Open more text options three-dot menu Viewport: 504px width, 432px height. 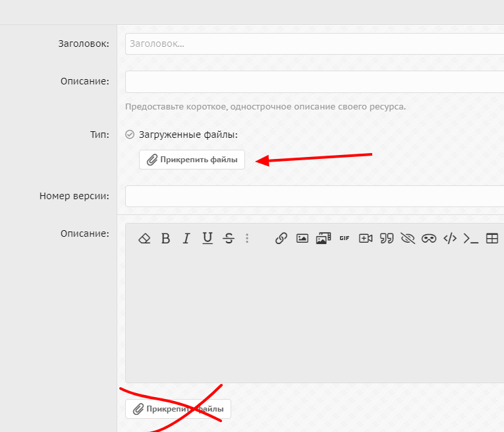(247, 238)
